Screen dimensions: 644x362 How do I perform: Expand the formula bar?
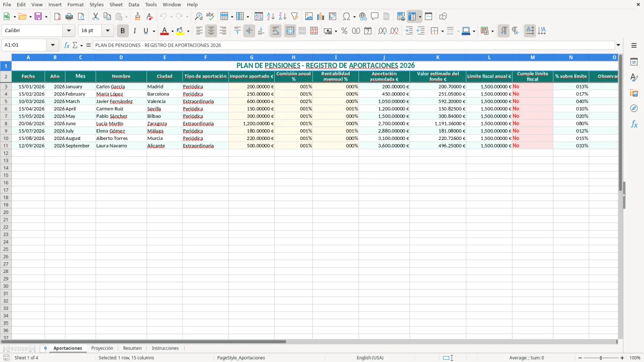coord(618,45)
